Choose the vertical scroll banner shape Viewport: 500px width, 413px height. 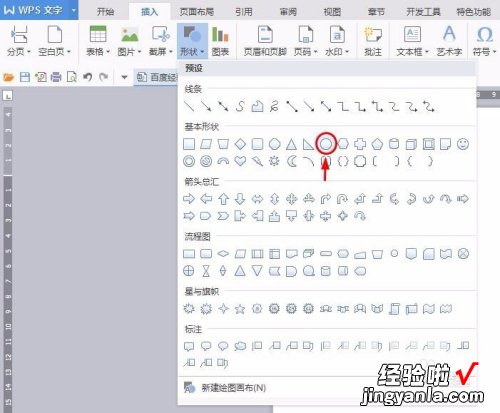(x=394, y=309)
